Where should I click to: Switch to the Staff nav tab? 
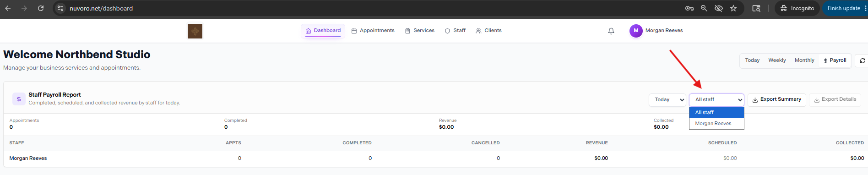point(455,31)
